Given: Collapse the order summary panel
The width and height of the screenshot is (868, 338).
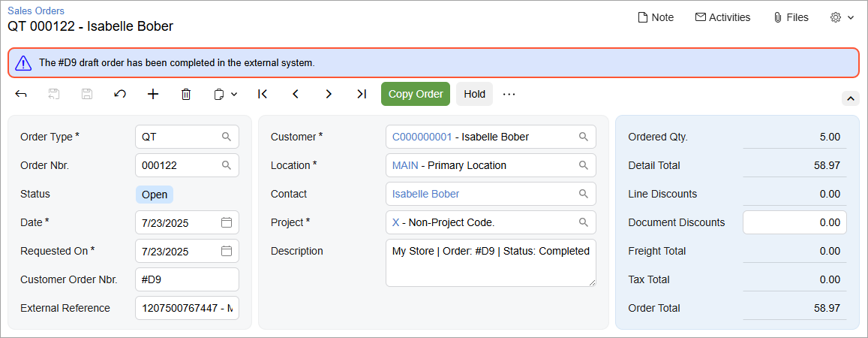Looking at the screenshot, I should pyautogui.click(x=850, y=98).
